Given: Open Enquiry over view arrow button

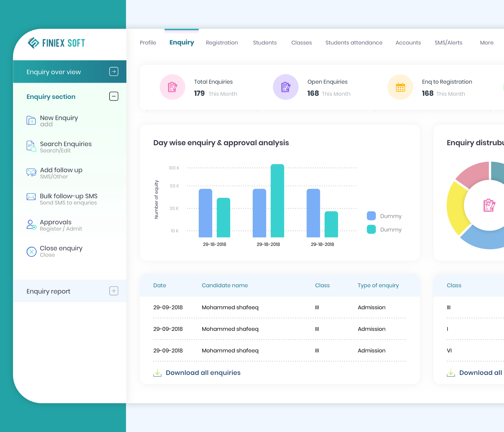Looking at the screenshot, I should [x=114, y=71].
